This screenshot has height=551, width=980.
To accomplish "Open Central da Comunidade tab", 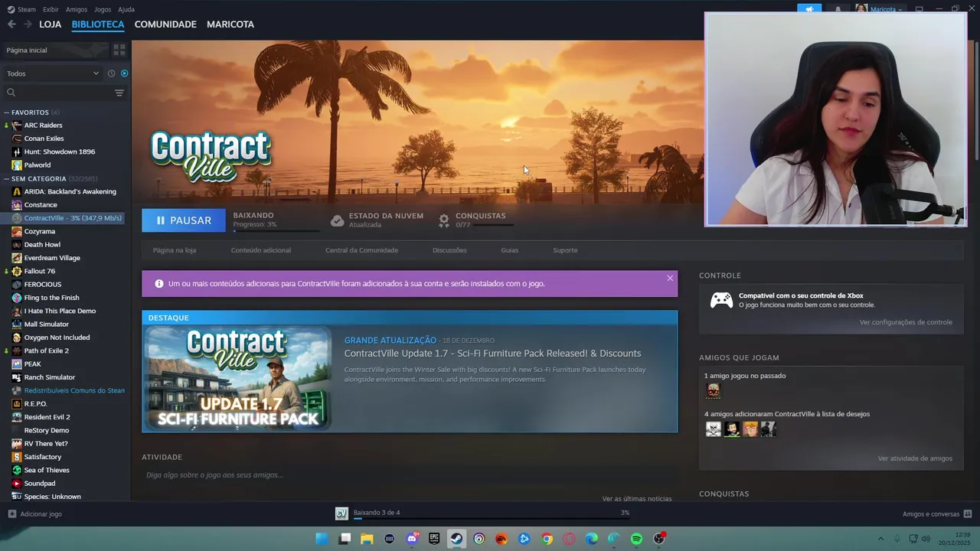I will tap(361, 250).
